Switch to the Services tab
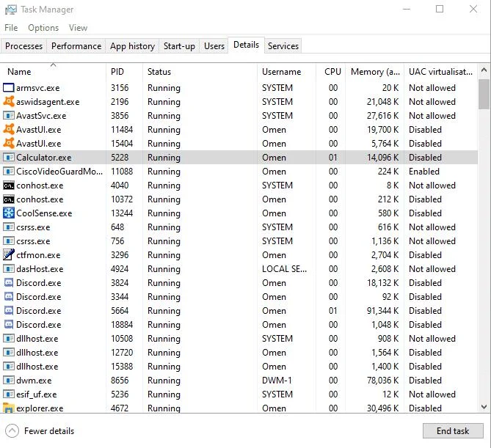Image resolution: width=491 pixels, height=448 pixels. click(x=283, y=46)
